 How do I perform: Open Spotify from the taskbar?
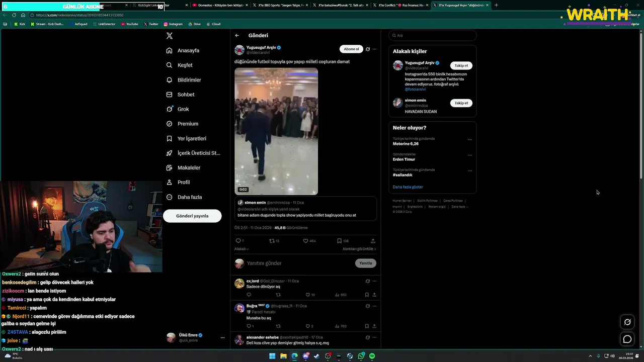[x=372, y=356]
